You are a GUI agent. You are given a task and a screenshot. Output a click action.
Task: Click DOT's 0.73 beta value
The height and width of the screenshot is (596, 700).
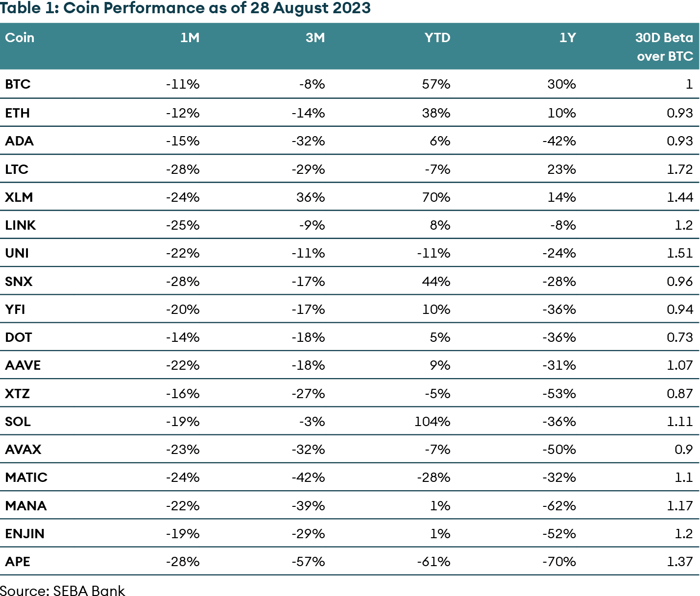pyautogui.click(x=679, y=337)
